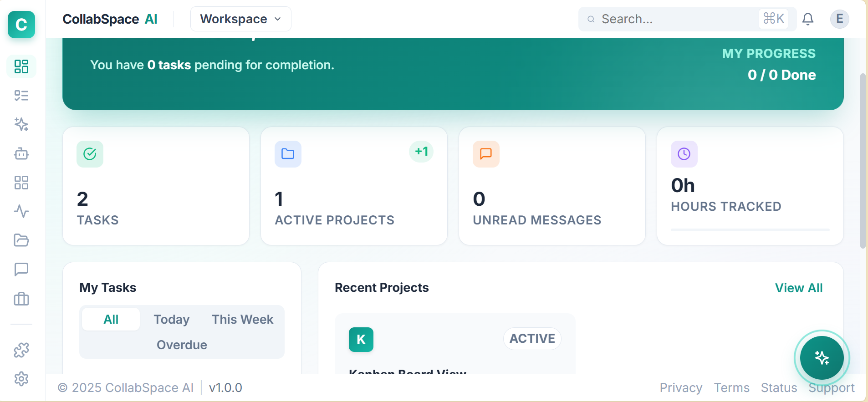Open the Terms footer link

pyautogui.click(x=731, y=388)
